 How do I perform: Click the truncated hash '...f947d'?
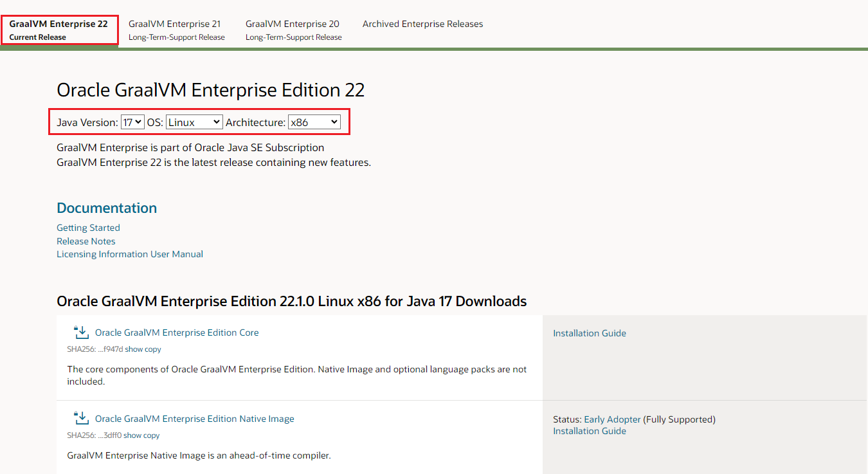pyautogui.click(x=110, y=349)
